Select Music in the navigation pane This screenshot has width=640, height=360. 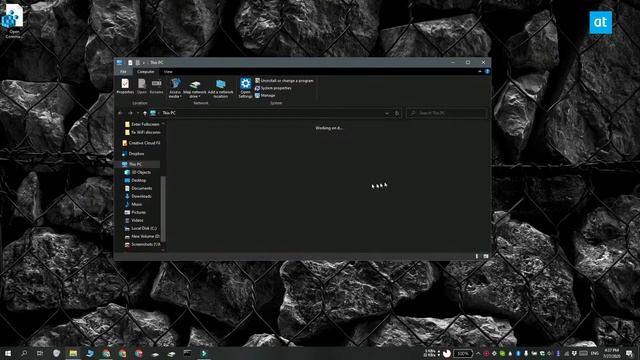tap(133, 204)
